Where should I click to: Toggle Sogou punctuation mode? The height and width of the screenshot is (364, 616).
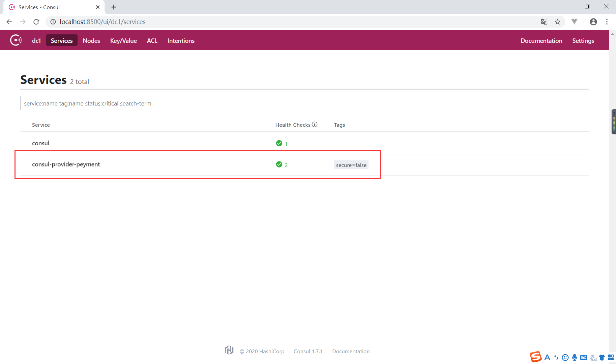[x=556, y=358]
